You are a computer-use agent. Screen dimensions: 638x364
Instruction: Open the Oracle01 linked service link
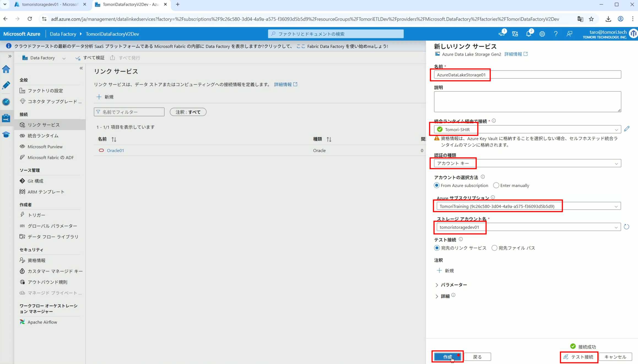(115, 150)
